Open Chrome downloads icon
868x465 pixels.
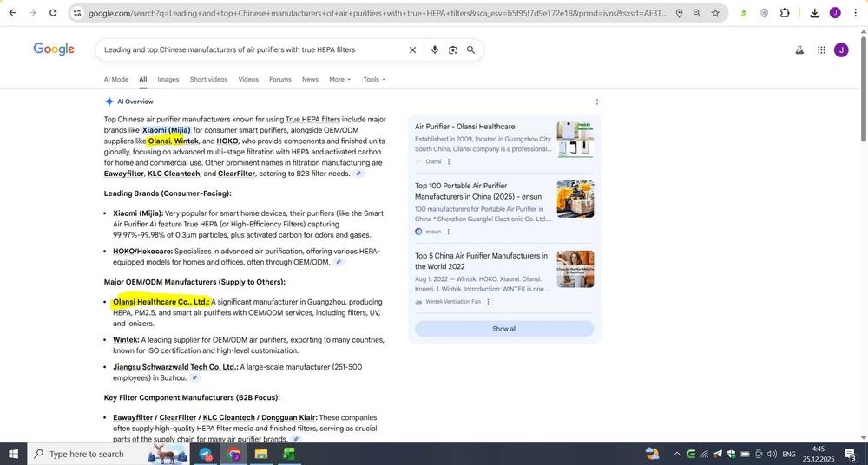[x=814, y=13]
